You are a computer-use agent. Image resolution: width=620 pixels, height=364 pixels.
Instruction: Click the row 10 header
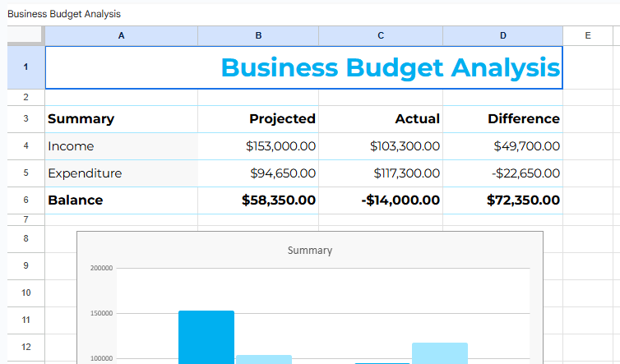point(25,293)
